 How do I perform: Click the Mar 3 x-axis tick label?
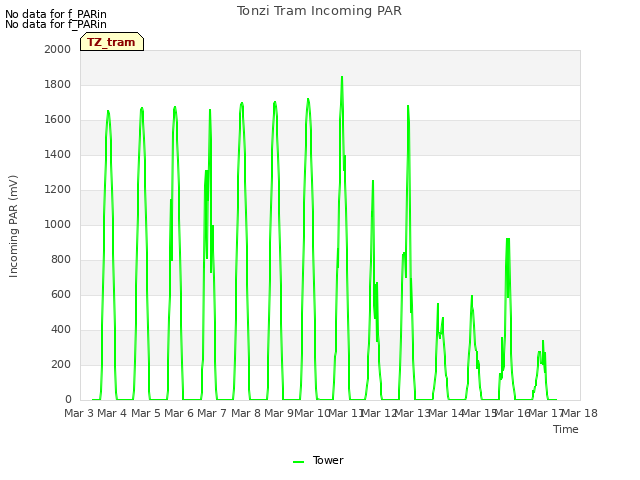click(79, 413)
